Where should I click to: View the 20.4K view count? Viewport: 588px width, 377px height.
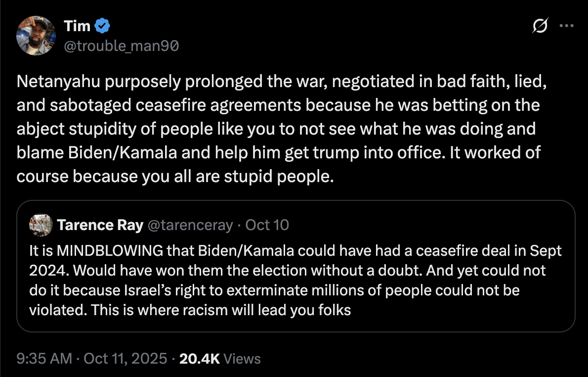(200, 359)
